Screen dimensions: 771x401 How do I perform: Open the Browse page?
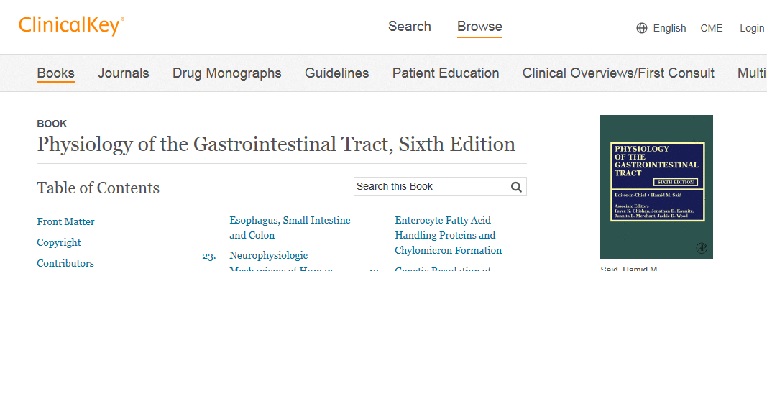480,27
